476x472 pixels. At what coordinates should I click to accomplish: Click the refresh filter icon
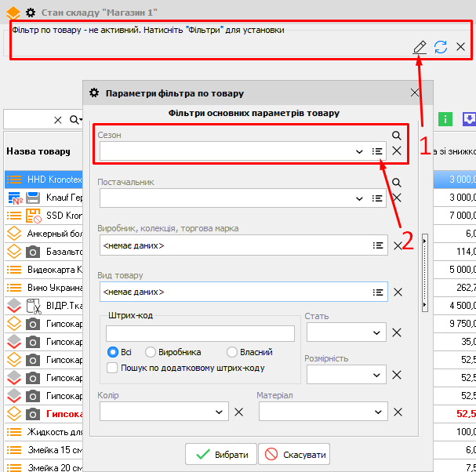pos(441,47)
